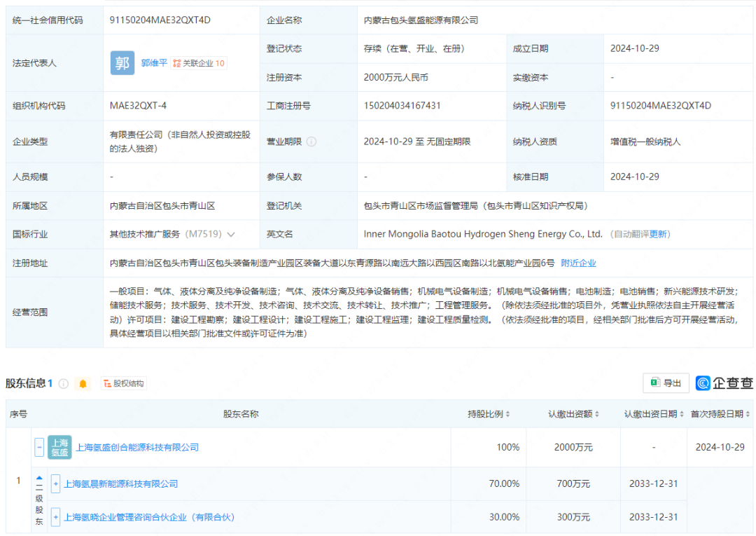Expand the 上海氢晨新能源科技 shareholder row
Screen dimensions: 756x536
coord(55,483)
